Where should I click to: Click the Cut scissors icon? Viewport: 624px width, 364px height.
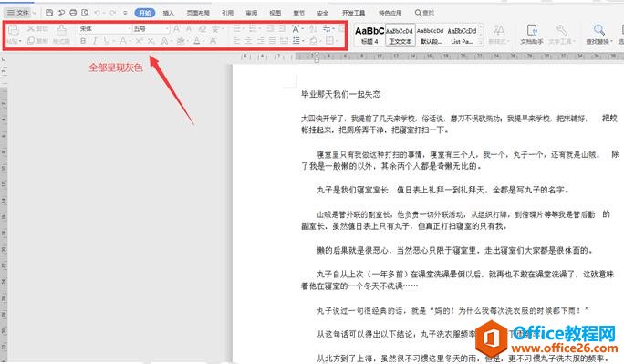31,28
